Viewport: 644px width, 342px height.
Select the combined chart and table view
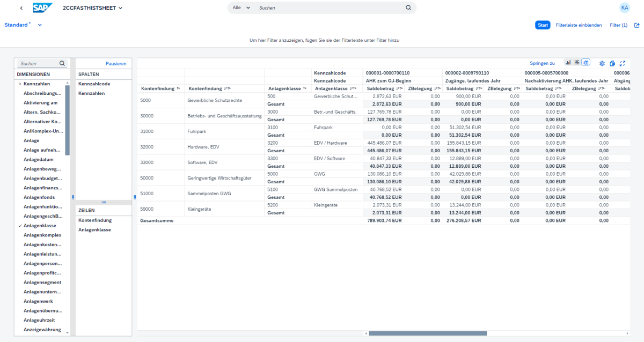pyautogui.click(x=577, y=63)
